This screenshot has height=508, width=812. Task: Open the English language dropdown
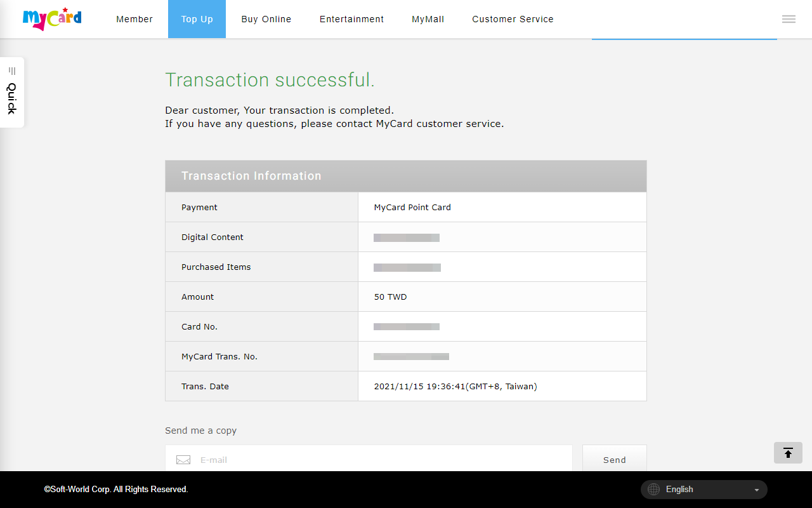click(704, 490)
